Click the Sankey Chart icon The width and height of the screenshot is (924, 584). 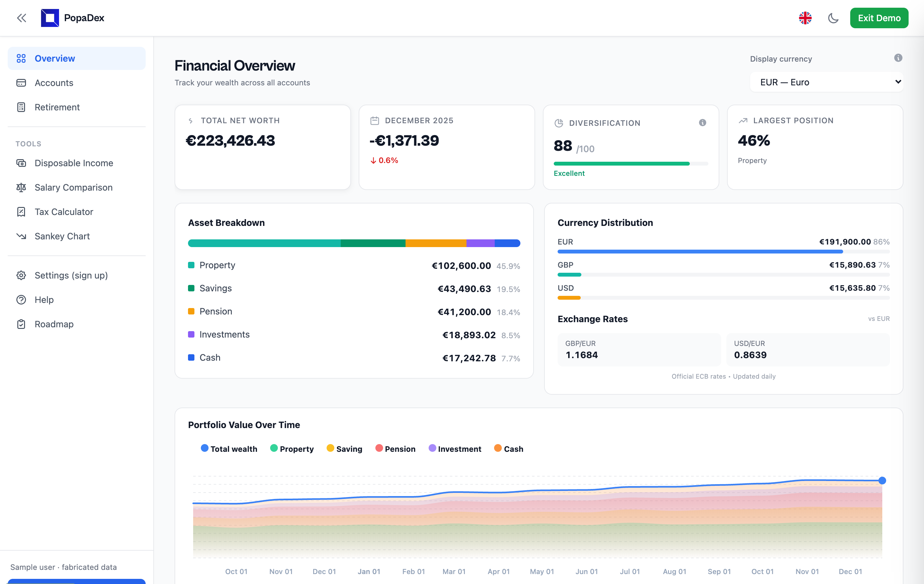pos(21,236)
